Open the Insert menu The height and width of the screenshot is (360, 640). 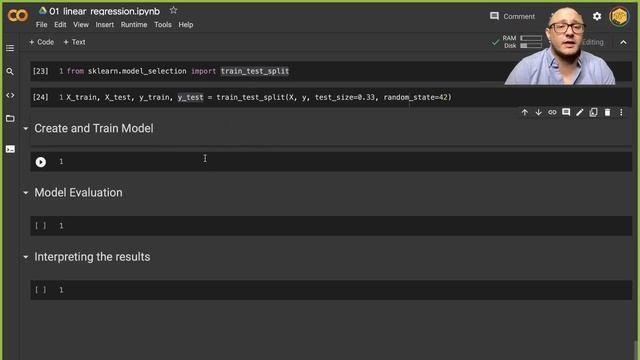pyautogui.click(x=104, y=25)
